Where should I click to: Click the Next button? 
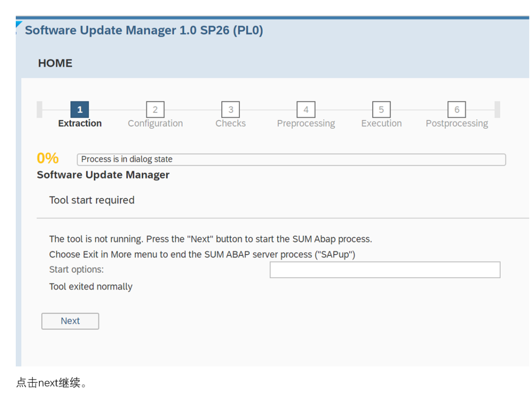pos(70,321)
